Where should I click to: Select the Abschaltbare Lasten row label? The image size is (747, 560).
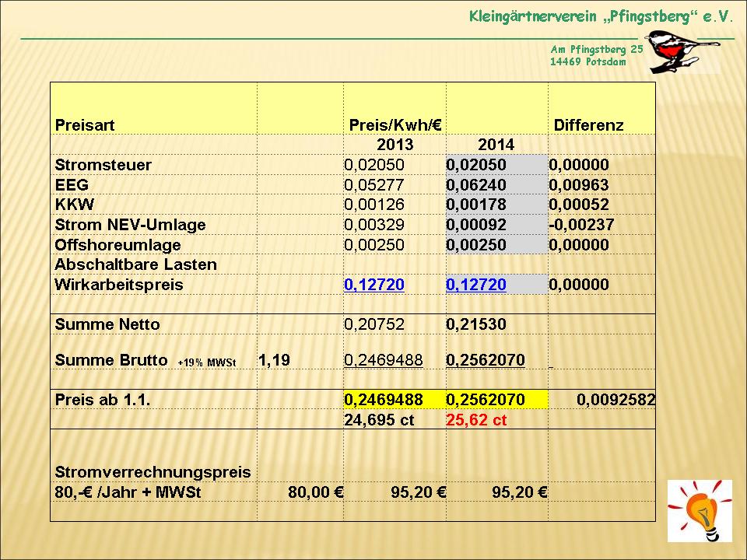pos(136,264)
